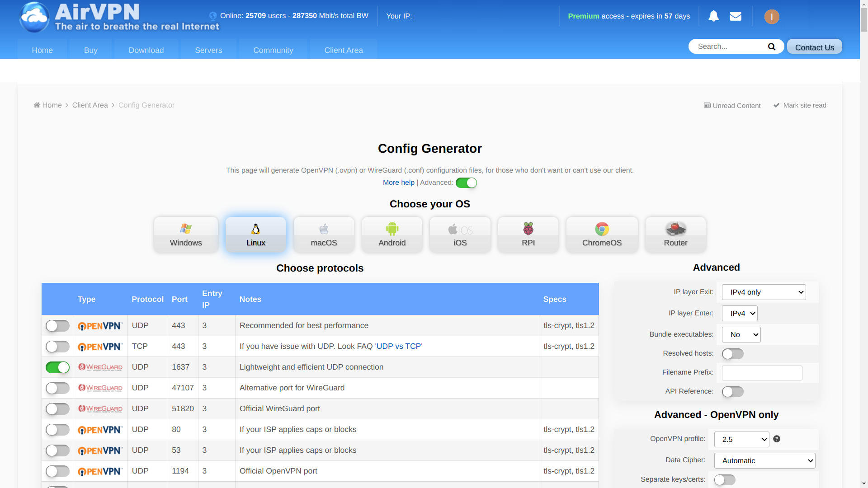The width and height of the screenshot is (868, 488).
Task: Enable the Resolved hosts toggle
Action: pos(732,353)
